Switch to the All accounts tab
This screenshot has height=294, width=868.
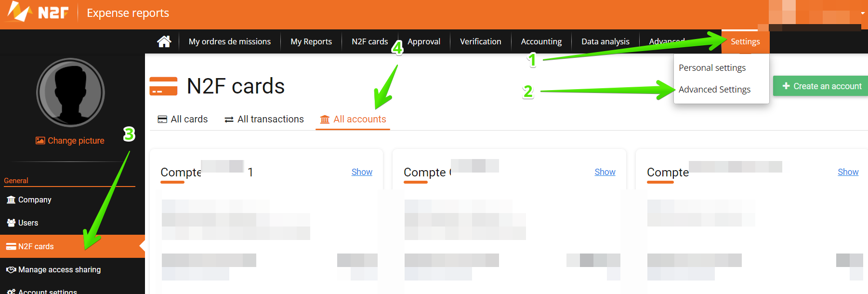(353, 119)
